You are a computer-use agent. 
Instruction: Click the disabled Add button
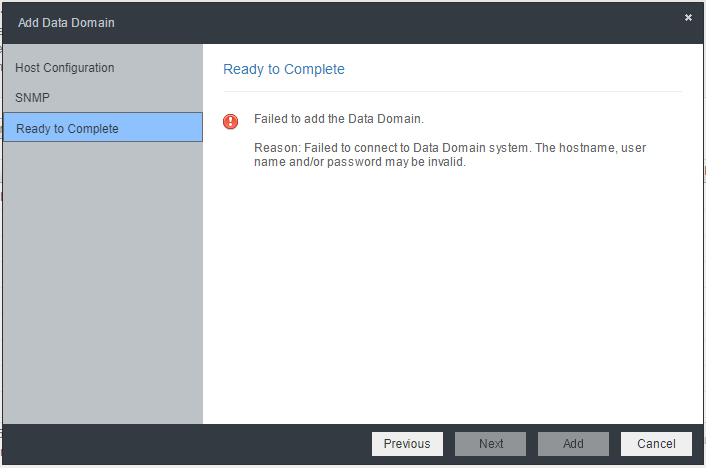coord(573,444)
